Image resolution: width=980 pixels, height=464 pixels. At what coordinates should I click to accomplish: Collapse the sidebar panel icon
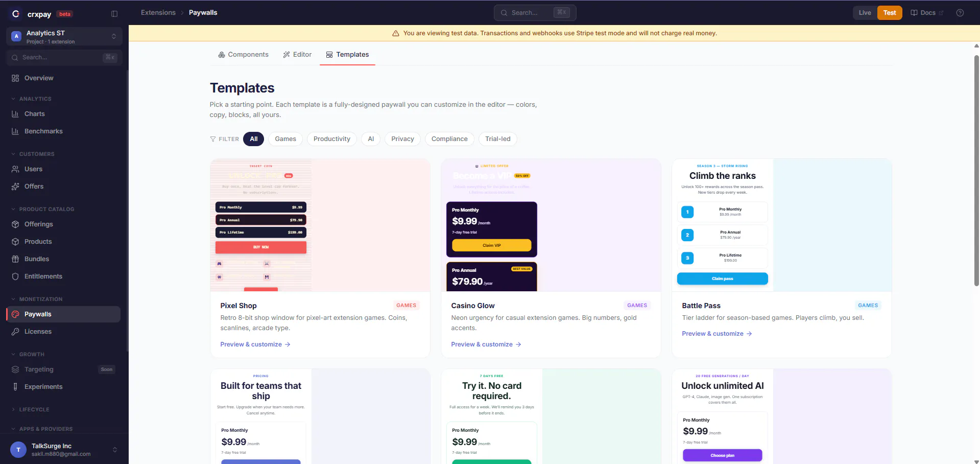pos(114,14)
